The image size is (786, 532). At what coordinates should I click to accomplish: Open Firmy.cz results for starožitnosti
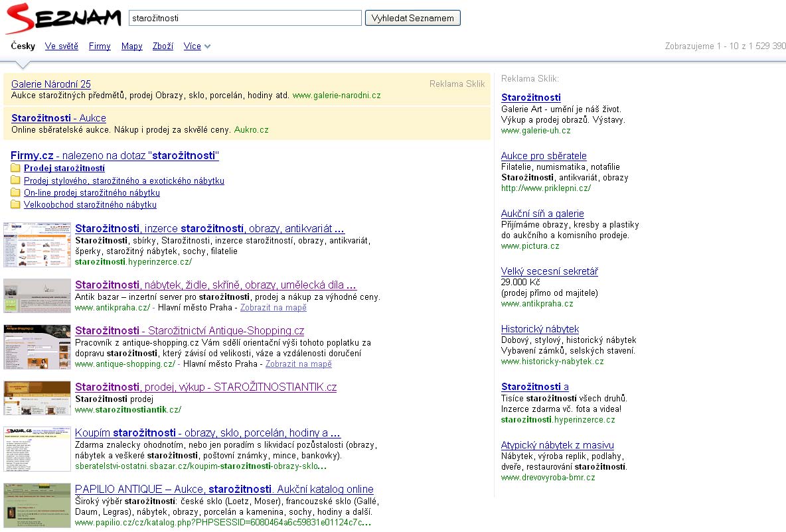click(x=115, y=156)
